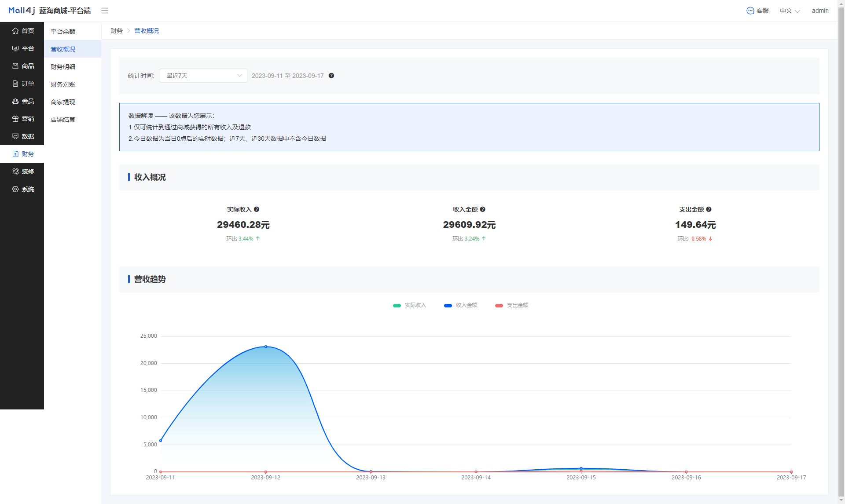845x504 pixels.
Task: Open the 财务对账 submenu item
Action: coord(73,84)
